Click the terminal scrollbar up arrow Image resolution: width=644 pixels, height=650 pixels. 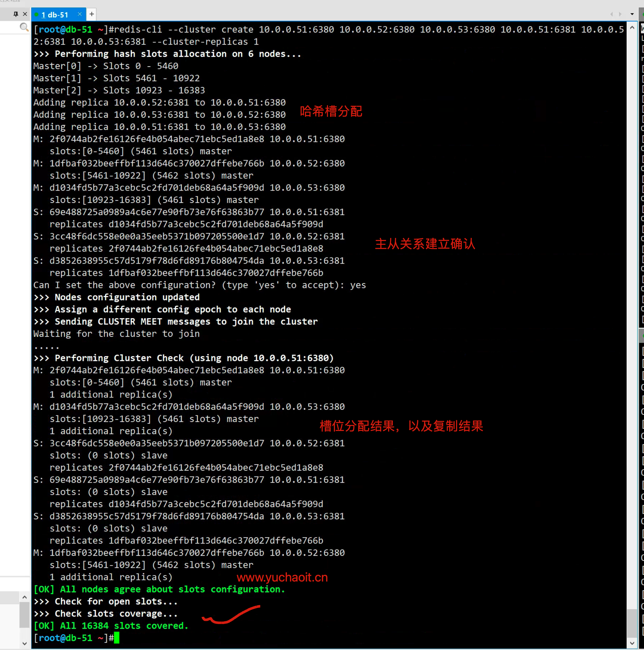tap(632, 28)
